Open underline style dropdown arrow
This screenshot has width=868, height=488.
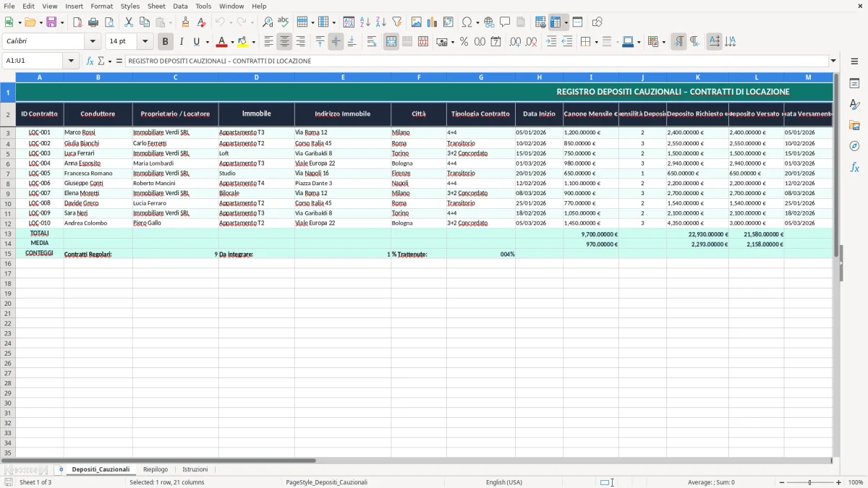tap(207, 42)
